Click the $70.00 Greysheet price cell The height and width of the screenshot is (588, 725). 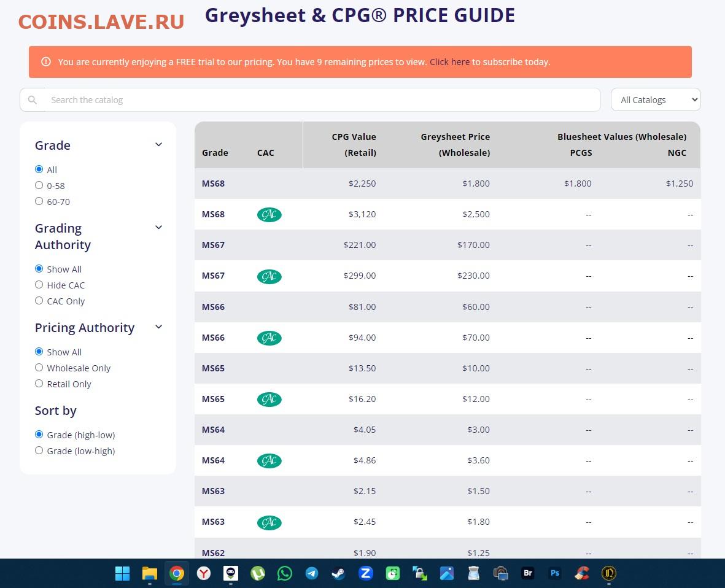[476, 338]
